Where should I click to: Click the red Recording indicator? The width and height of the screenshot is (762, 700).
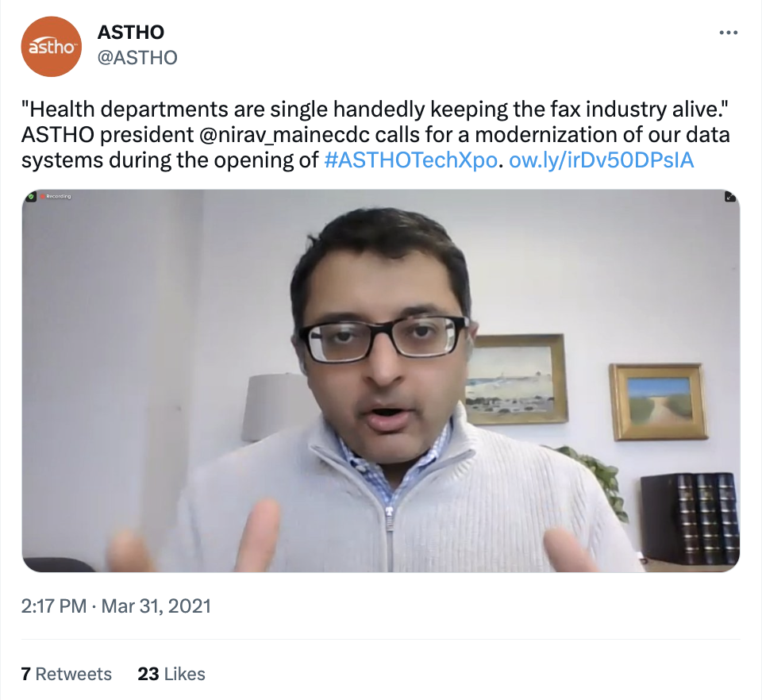tap(56, 196)
